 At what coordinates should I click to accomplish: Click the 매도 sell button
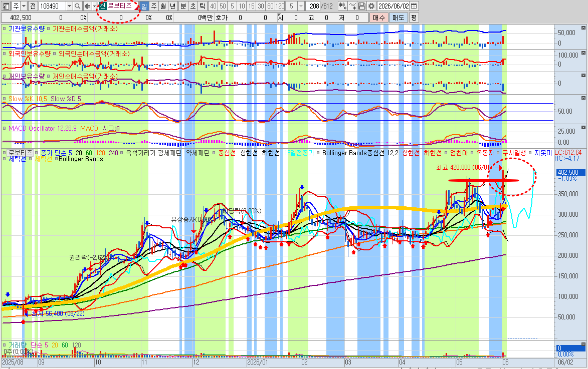tap(398, 18)
